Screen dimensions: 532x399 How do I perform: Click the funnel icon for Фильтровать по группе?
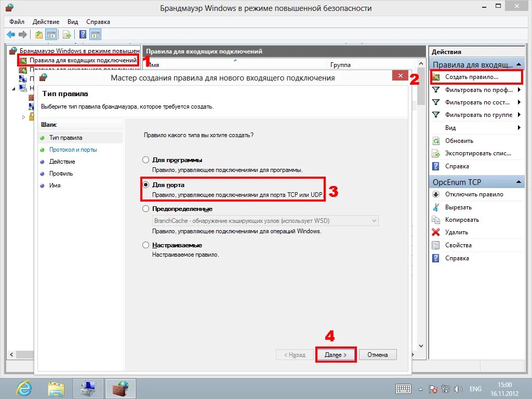click(x=436, y=115)
